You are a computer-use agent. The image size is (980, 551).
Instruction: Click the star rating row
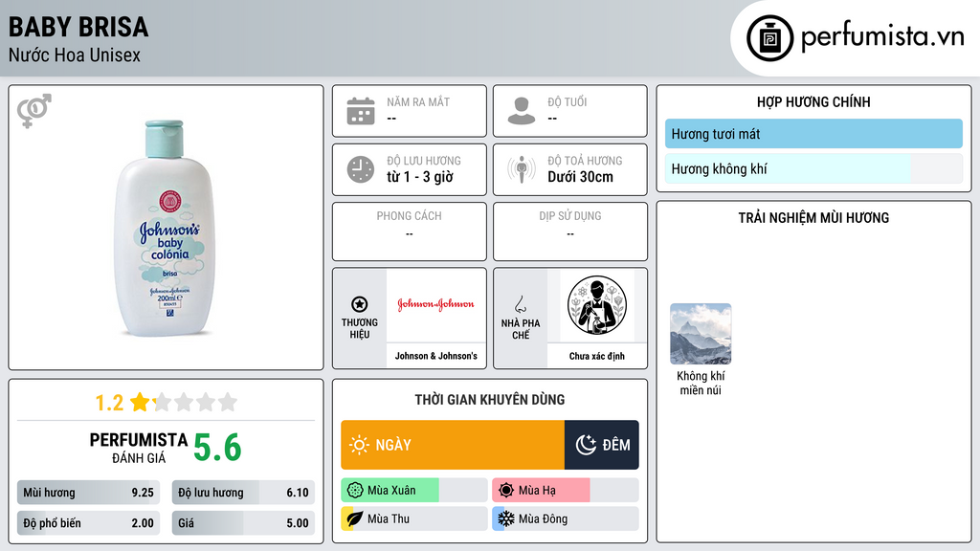pos(166,402)
